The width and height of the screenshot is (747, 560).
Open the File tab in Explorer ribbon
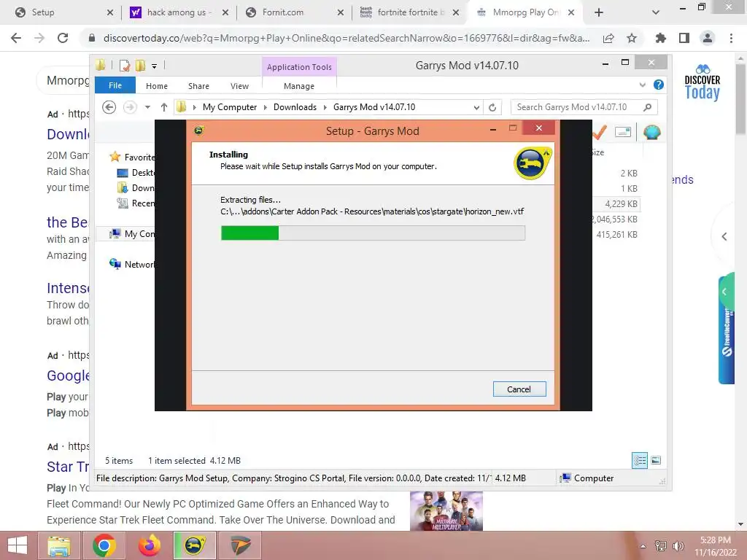(x=115, y=85)
